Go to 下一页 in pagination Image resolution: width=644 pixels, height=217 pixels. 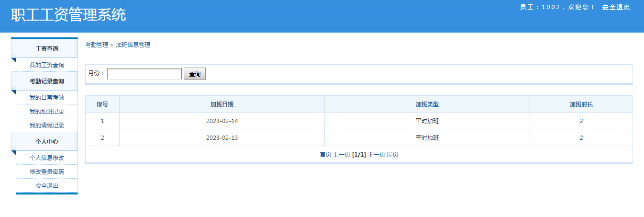376,155
